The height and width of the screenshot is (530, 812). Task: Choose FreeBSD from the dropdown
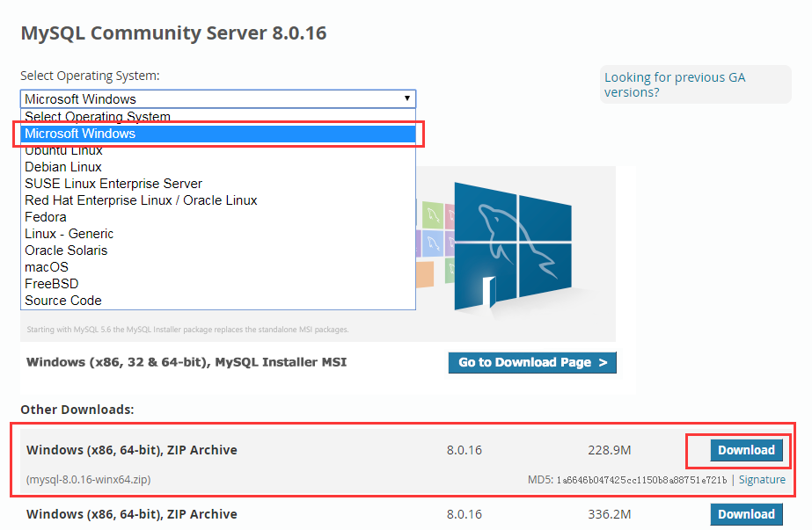51,284
